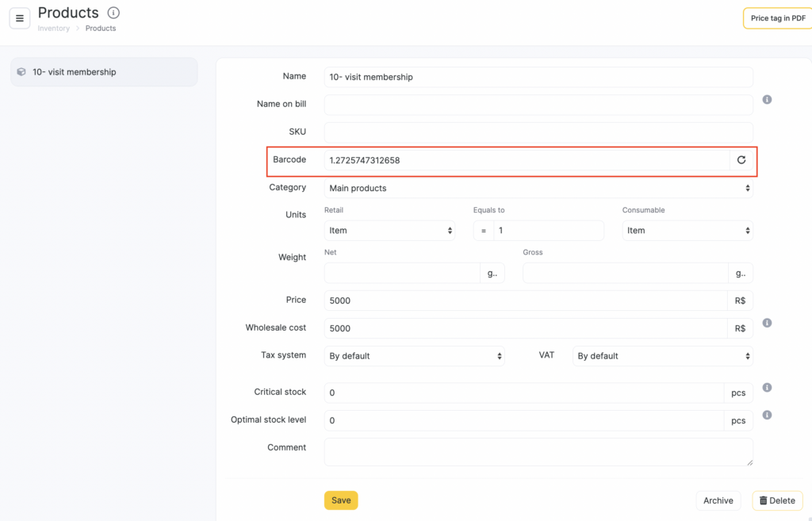The height and width of the screenshot is (521, 812).
Task: Click Price tag in PDF button
Action: point(777,18)
